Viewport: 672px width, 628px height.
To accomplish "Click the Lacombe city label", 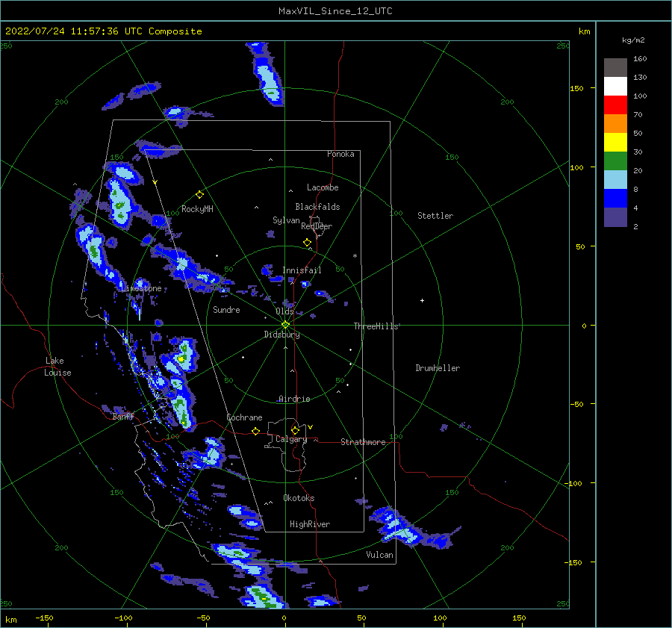I will point(323,187).
